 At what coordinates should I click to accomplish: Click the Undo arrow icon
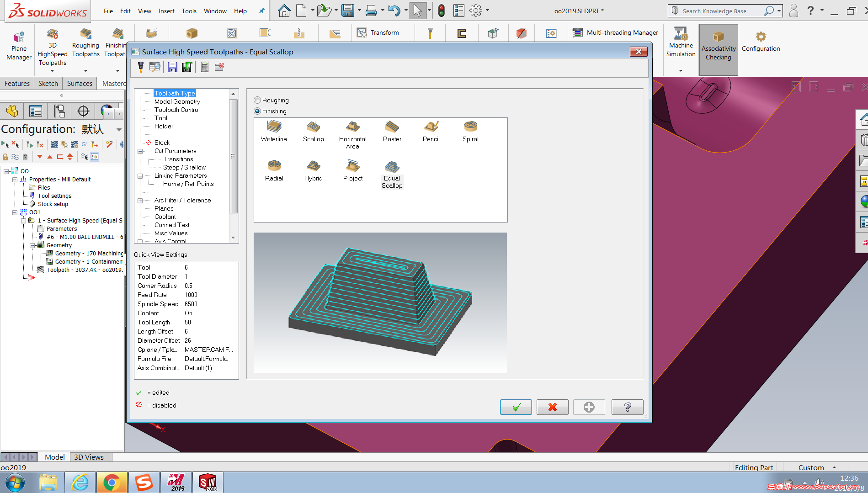(x=394, y=11)
